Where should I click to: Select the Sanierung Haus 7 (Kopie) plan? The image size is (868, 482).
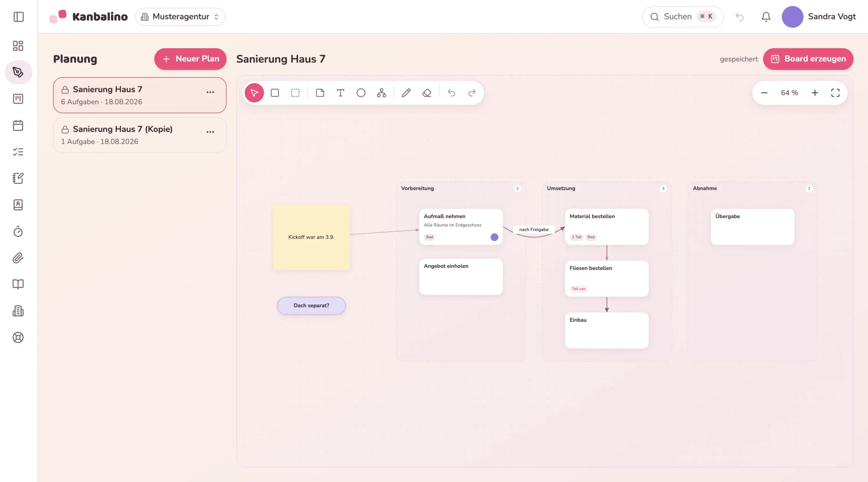point(140,135)
